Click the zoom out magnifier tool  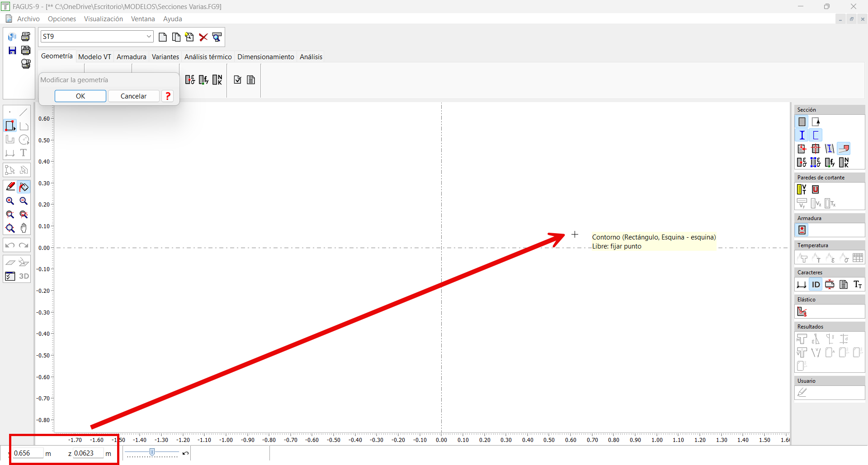(24, 201)
